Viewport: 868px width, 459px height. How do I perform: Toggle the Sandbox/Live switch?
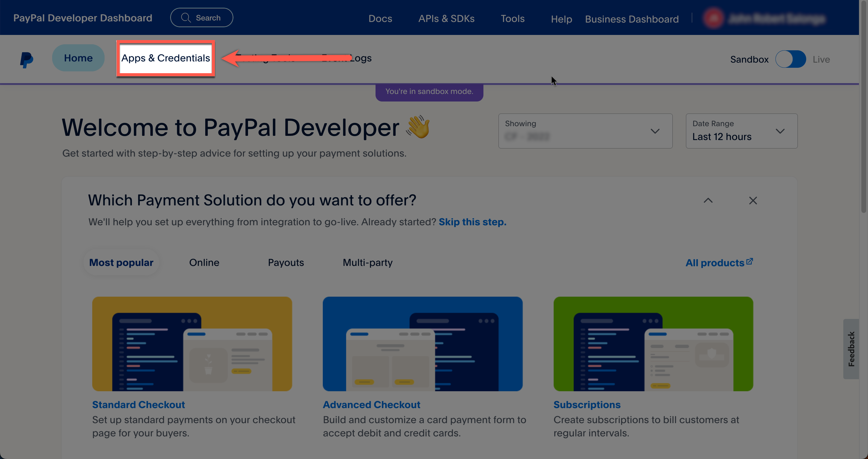pyautogui.click(x=791, y=59)
